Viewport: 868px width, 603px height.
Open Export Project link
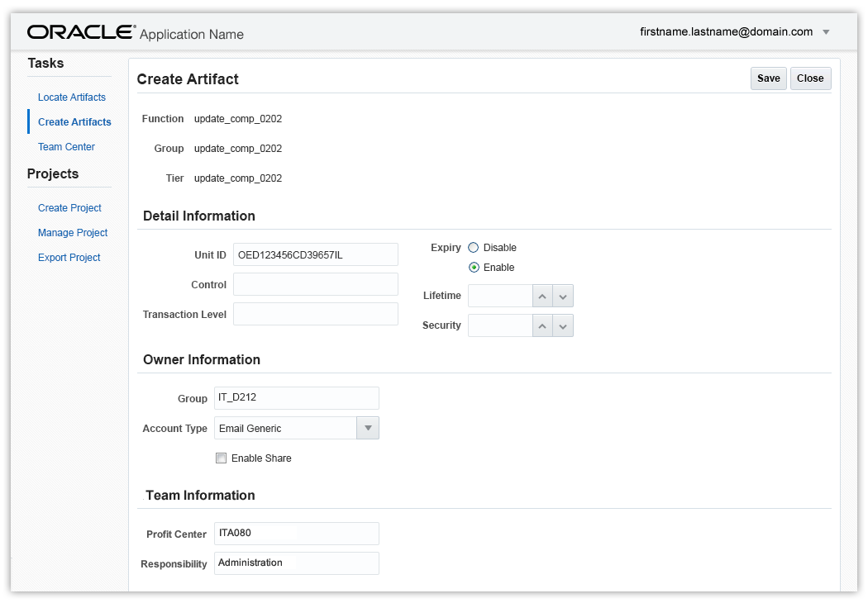click(69, 258)
